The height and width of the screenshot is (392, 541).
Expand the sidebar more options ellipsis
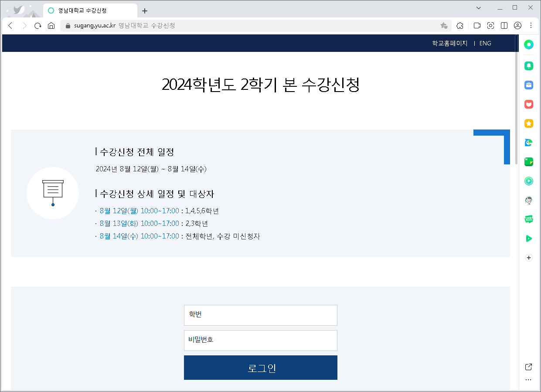(528, 379)
